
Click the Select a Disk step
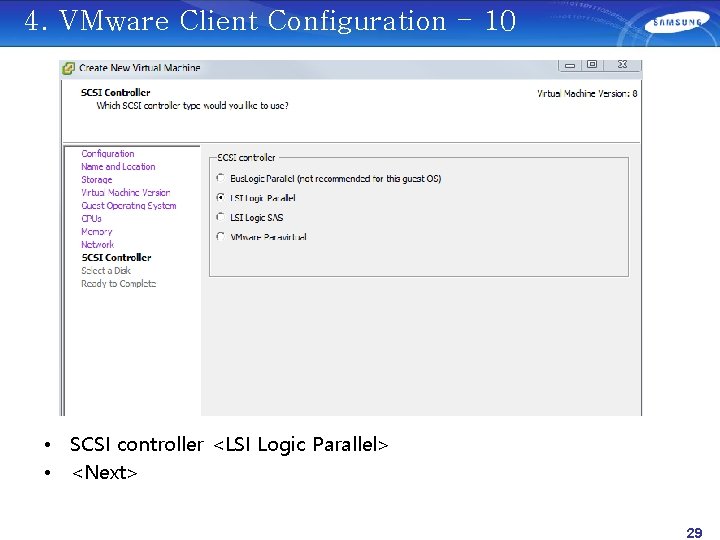[x=106, y=270]
